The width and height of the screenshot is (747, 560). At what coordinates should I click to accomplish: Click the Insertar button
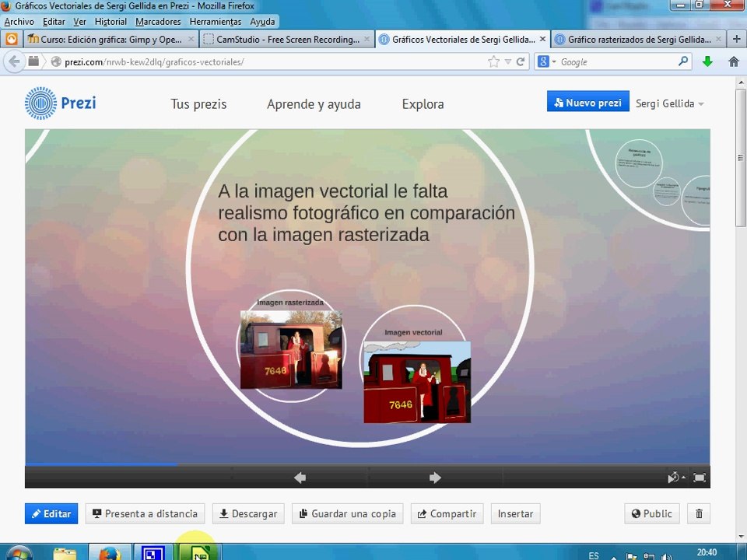[515, 514]
